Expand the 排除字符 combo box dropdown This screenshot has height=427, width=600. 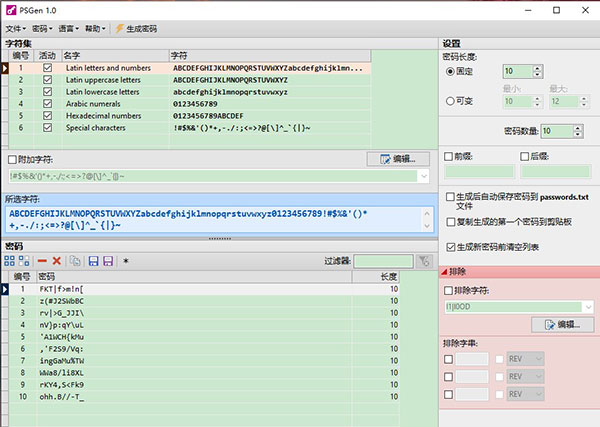coord(587,307)
